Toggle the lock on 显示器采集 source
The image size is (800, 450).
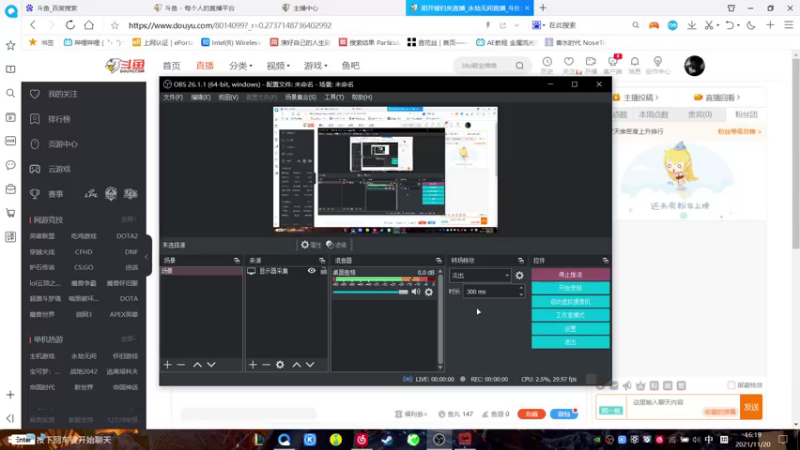(x=323, y=271)
